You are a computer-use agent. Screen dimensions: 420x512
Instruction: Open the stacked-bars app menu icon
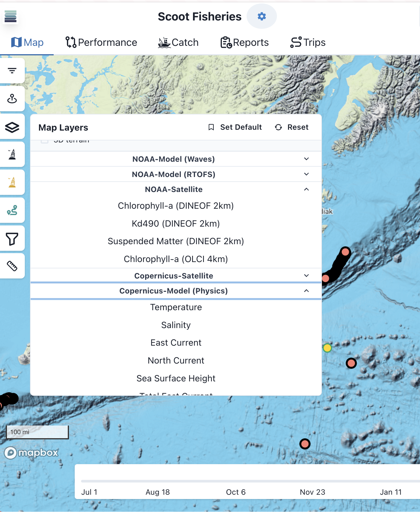coord(11,16)
